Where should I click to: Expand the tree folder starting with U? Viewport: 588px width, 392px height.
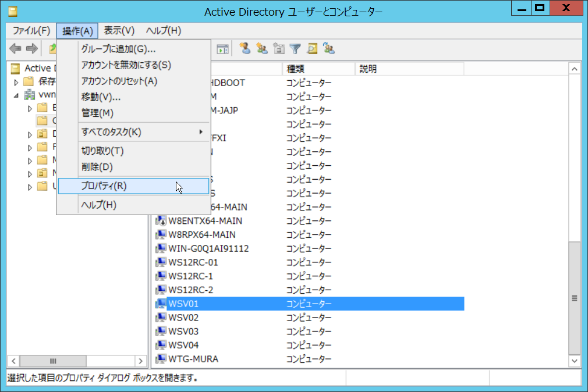[x=30, y=187]
